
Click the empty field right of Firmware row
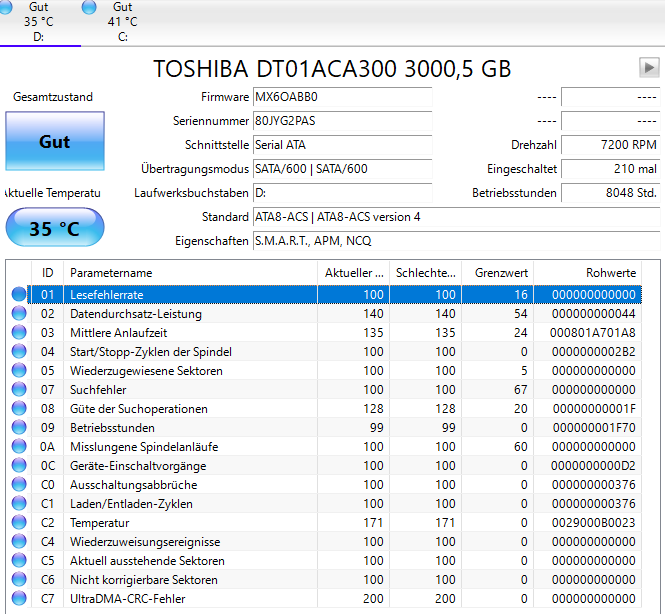tap(611, 97)
